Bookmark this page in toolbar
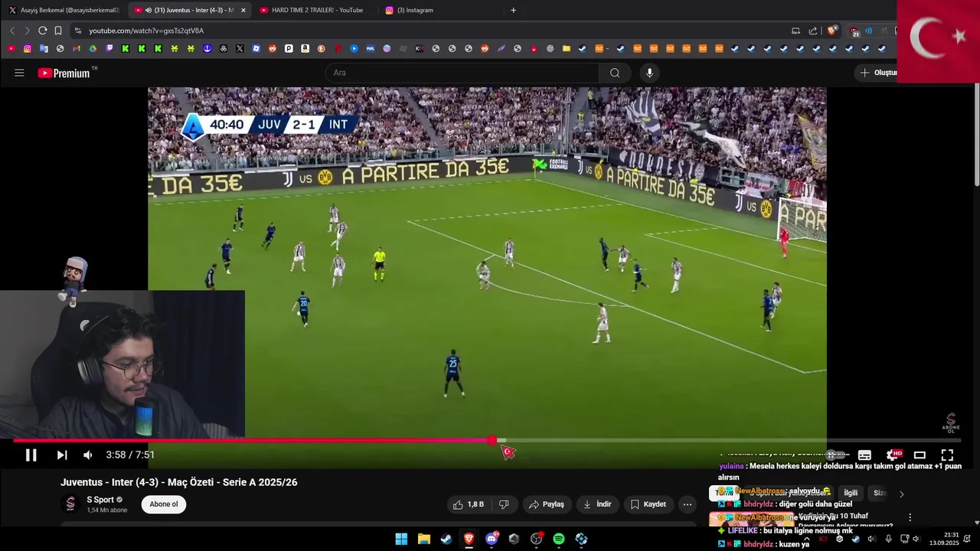This screenshot has width=980, height=551. click(58, 31)
